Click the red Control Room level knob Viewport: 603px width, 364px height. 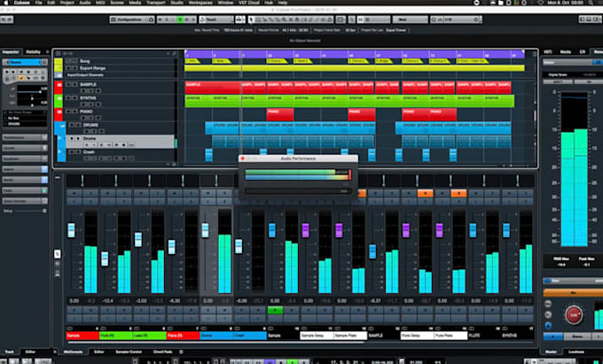pyautogui.click(x=574, y=314)
